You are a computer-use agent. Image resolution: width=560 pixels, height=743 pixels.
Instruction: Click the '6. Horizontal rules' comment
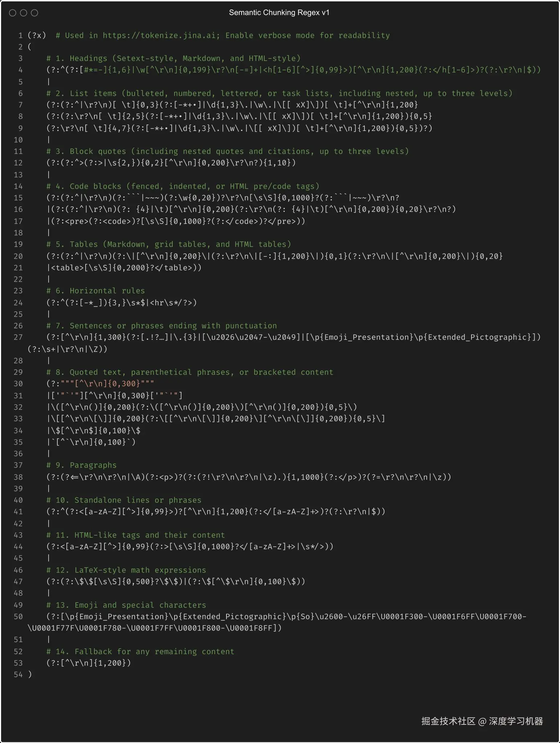pyautogui.click(x=96, y=291)
